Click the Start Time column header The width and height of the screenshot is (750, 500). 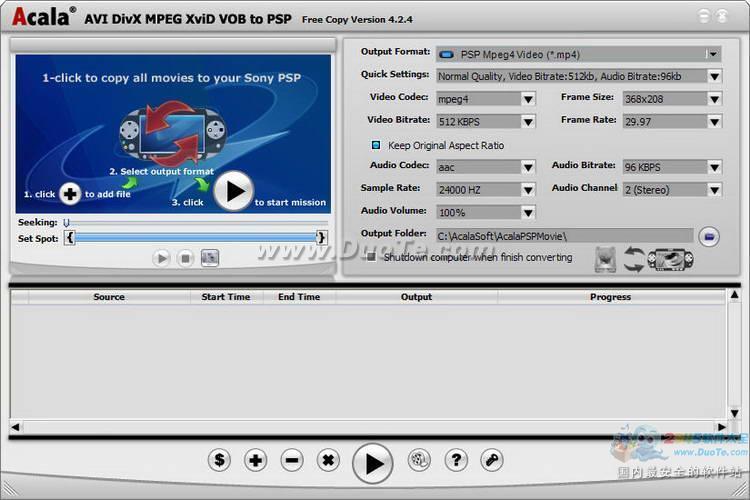[x=226, y=297]
